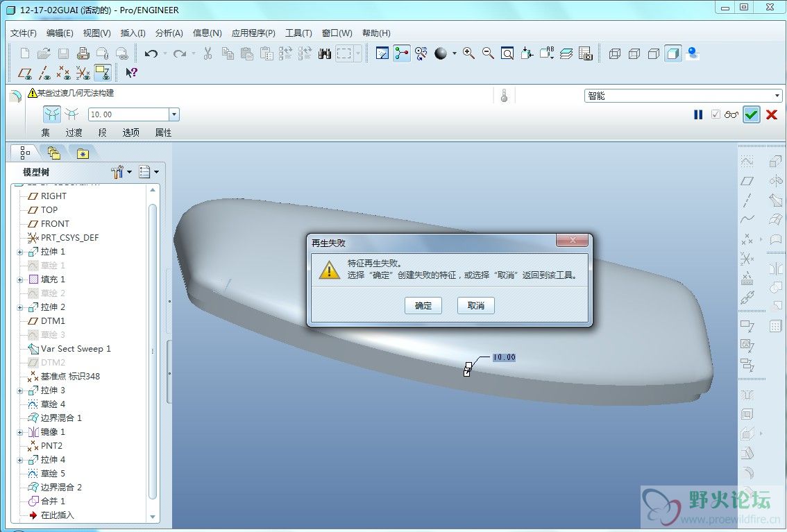The image size is (787, 532).
Task: Click 确定 in the 再生失败 dialog
Action: coord(423,305)
